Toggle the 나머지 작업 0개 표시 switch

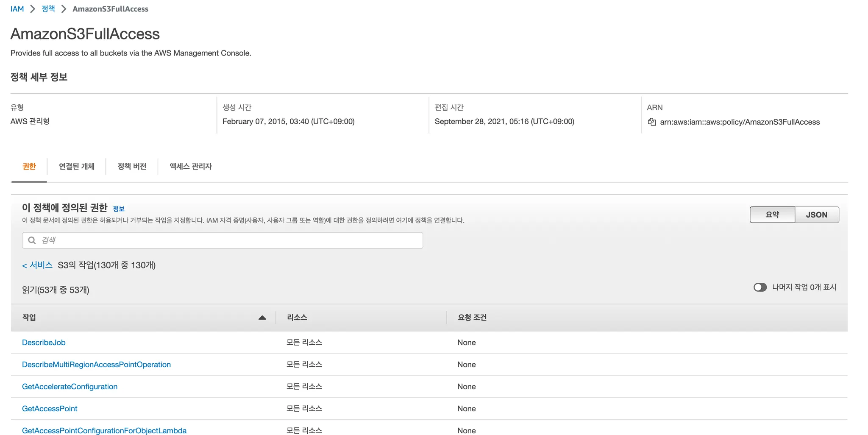pos(760,287)
